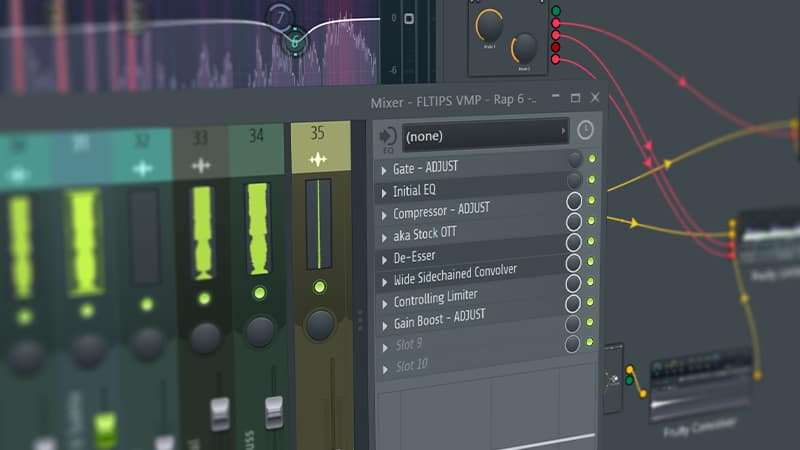The image size is (800, 450).
Task: Select empty effect Slot 9
Action: [409, 344]
